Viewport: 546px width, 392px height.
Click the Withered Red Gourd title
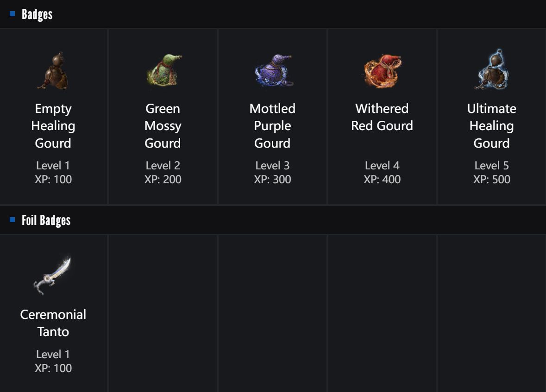[382, 117]
